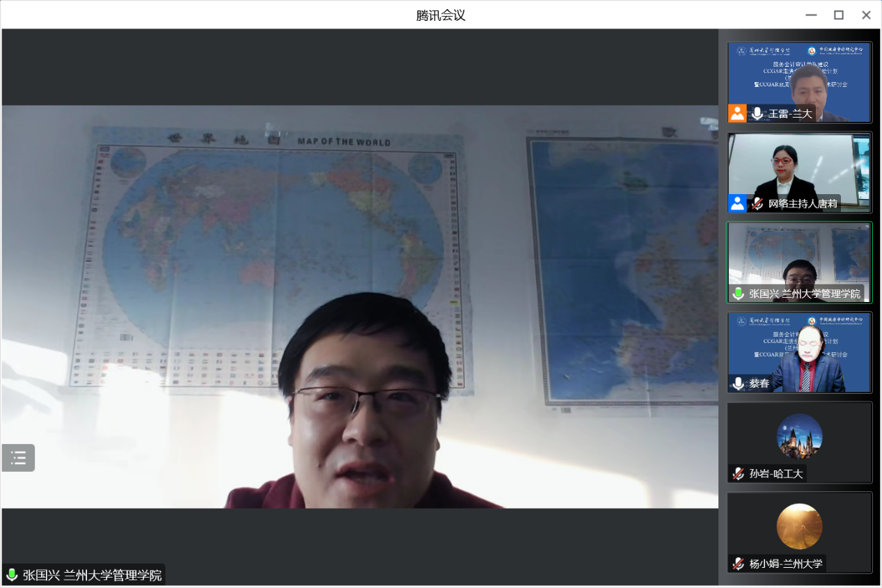Open the participant list icon beside the main video

coord(18,458)
